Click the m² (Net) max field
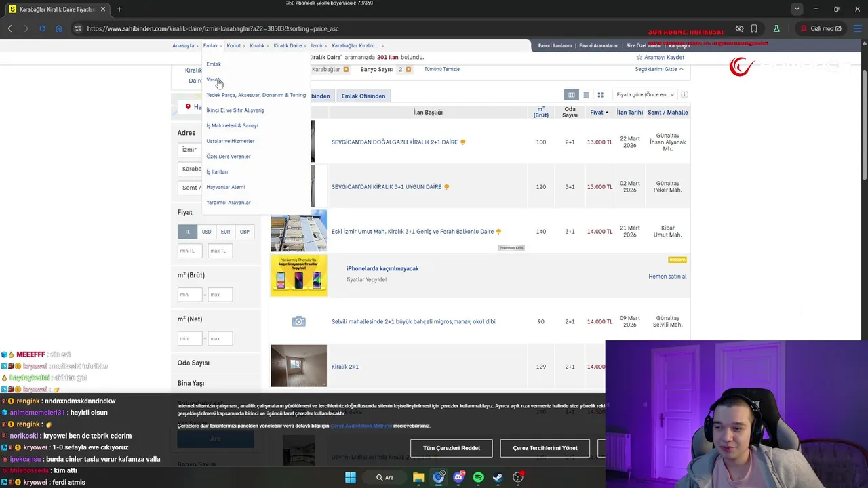This screenshot has height=488, width=868. pos(220,338)
